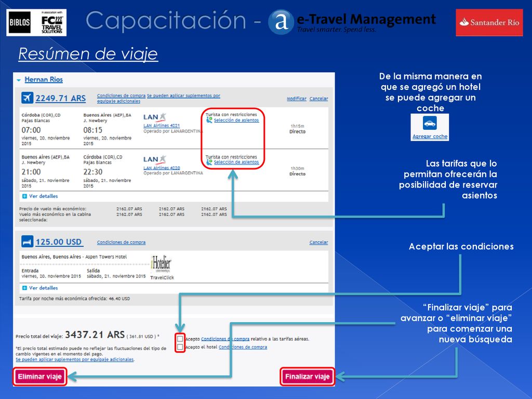Click LAN logo on Buenos Aires return flight

click(x=155, y=159)
